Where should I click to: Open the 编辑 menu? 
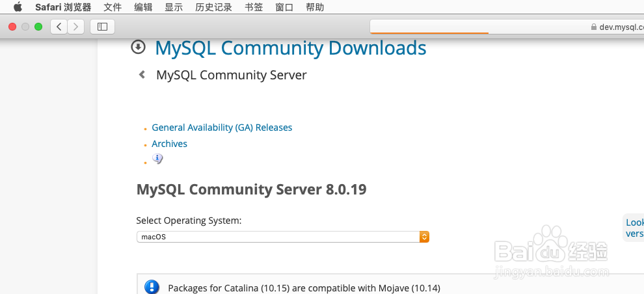click(143, 7)
